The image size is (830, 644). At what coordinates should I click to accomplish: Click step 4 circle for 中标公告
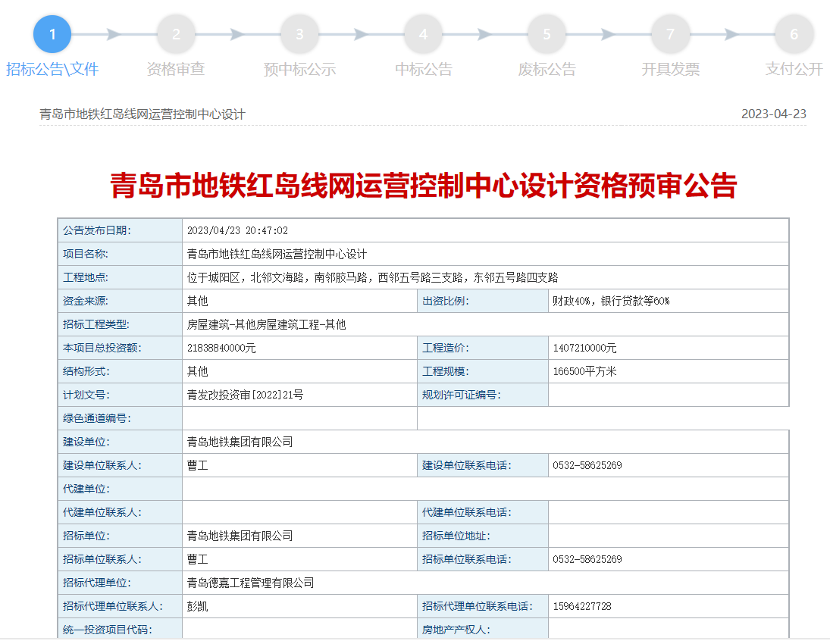pos(423,34)
